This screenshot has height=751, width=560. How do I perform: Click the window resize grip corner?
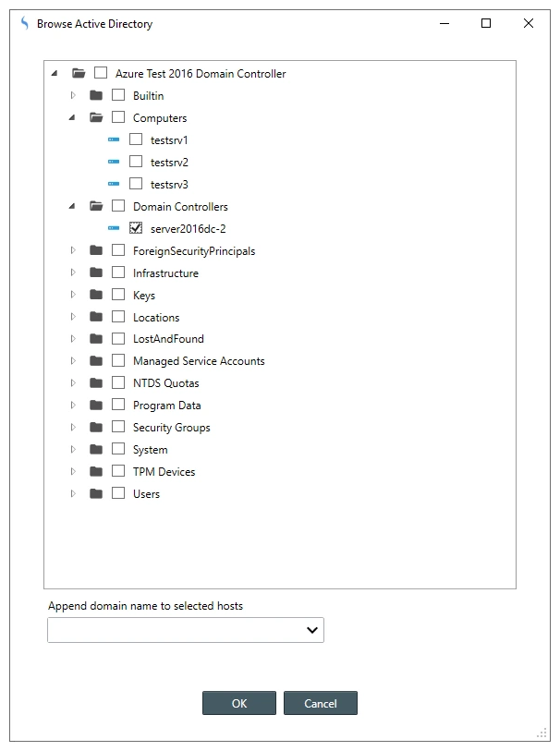[542, 733]
